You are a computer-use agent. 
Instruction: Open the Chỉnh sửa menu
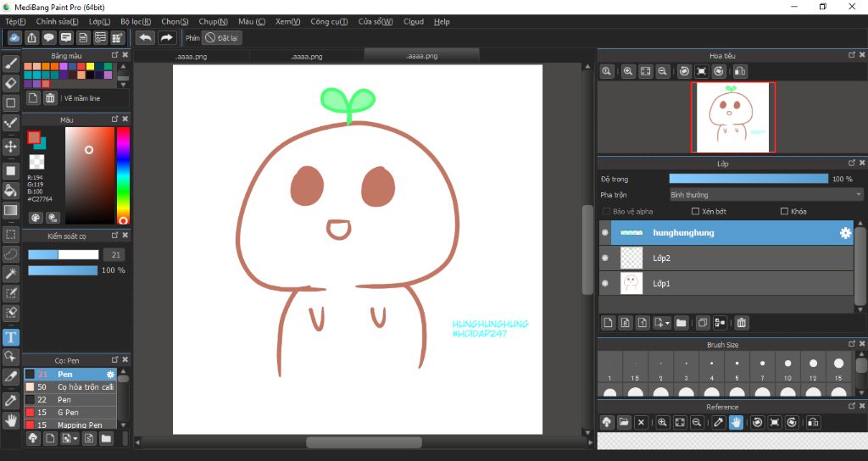(x=57, y=21)
